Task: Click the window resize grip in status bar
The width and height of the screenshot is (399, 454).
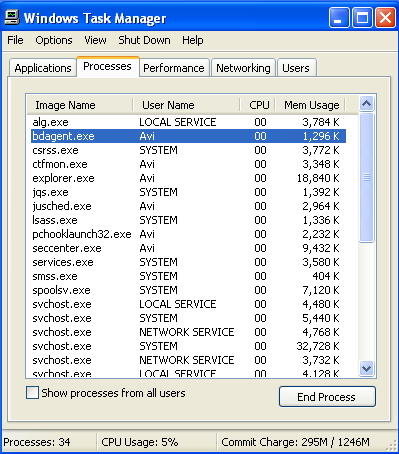Action: (391, 446)
